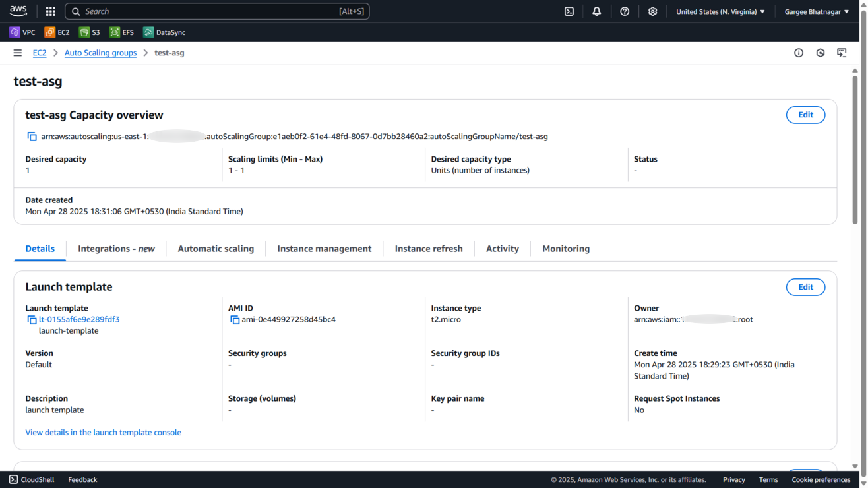Switch to the Integrations - new tab
This screenshot has width=868, height=488.
(x=116, y=249)
